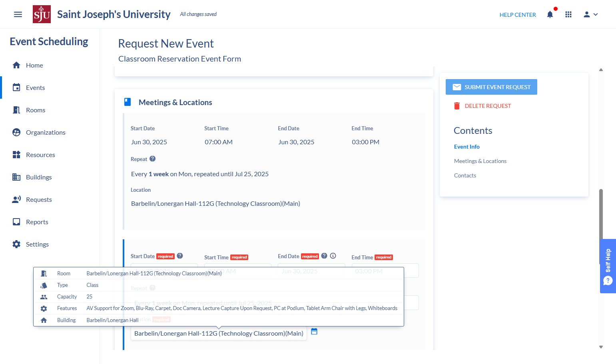Open the user account dropdown
The height and width of the screenshot is (364, 616).
pos(590,14)
